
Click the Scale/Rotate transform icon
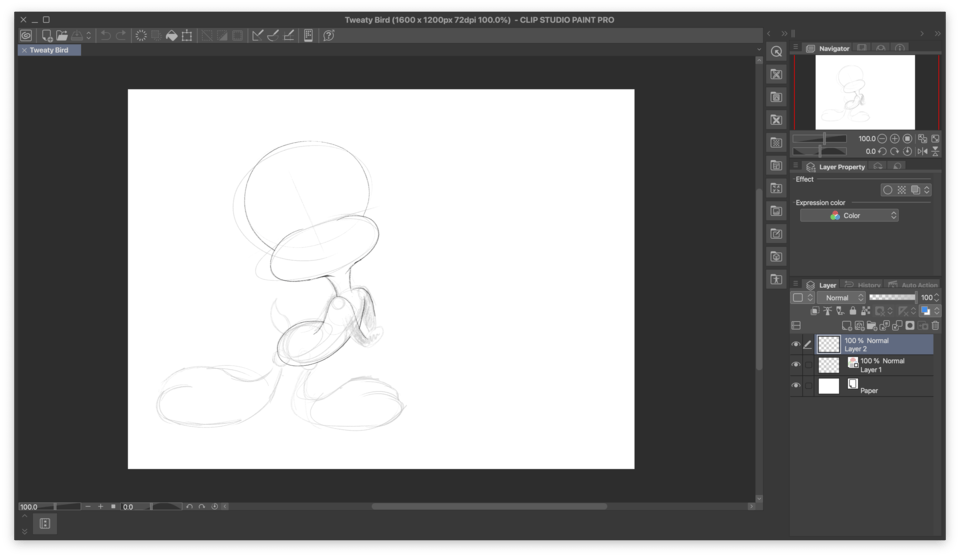[x=187, y=36]
